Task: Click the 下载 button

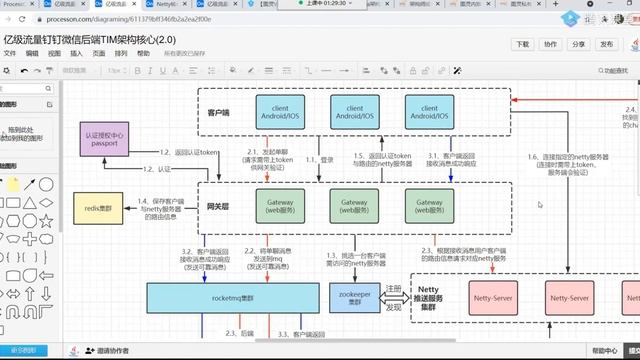Action: 523,44
